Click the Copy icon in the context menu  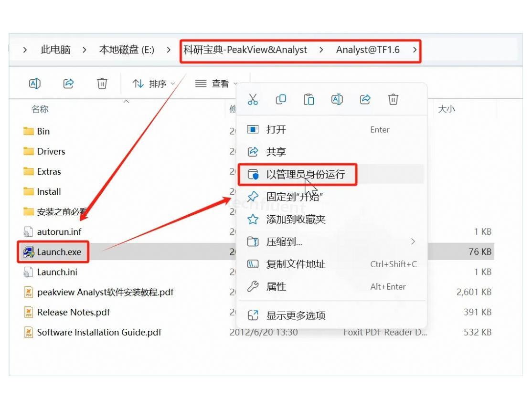point(280,99)
